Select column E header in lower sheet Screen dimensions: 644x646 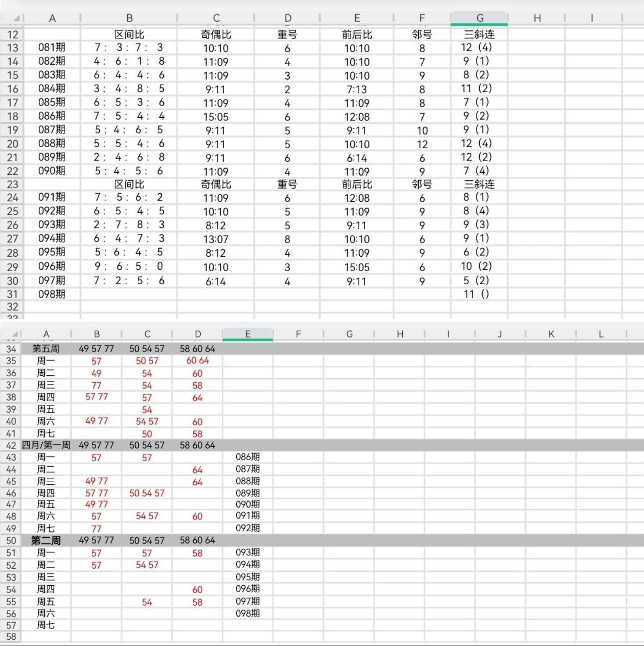pyautogui.click(x=248, y=334)
